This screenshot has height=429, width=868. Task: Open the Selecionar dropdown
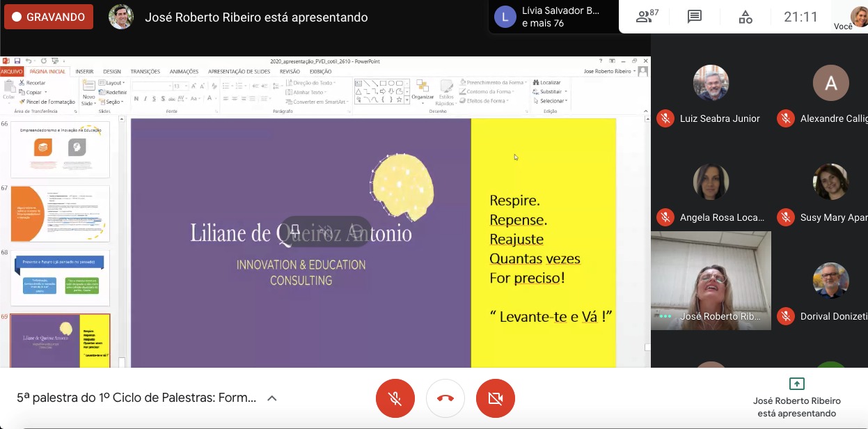coord(551,101)
